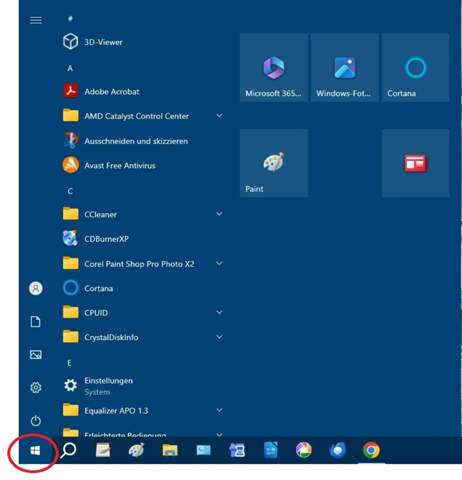Click the '#' group header
The image size is (462, 480).
pos(70,19)
